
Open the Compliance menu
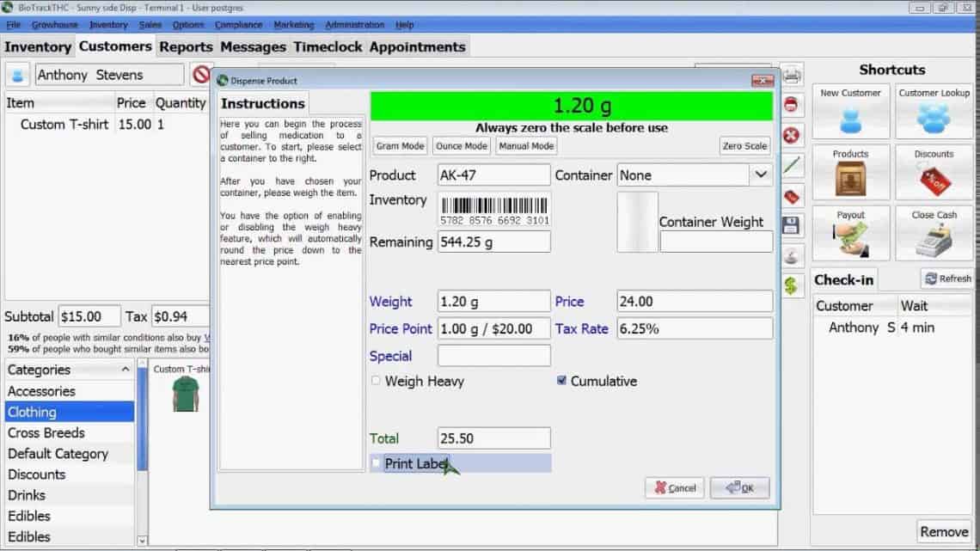(237, 25)
